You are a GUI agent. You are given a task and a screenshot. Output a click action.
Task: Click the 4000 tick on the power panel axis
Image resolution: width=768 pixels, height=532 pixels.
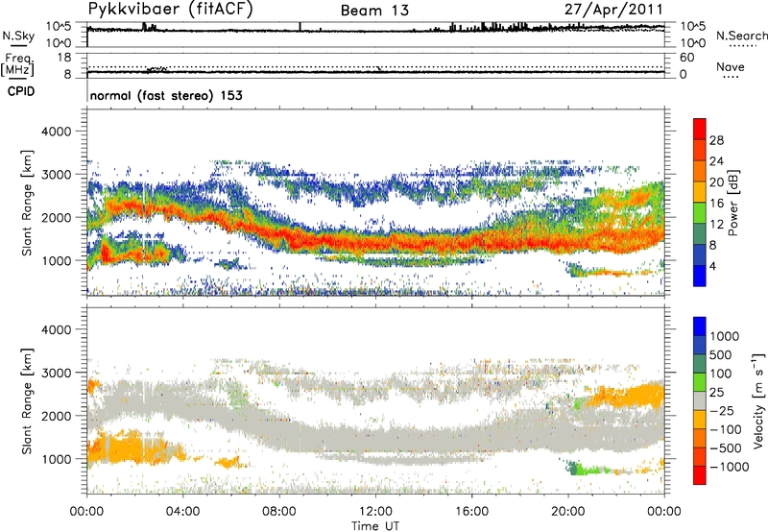point(56,132)
